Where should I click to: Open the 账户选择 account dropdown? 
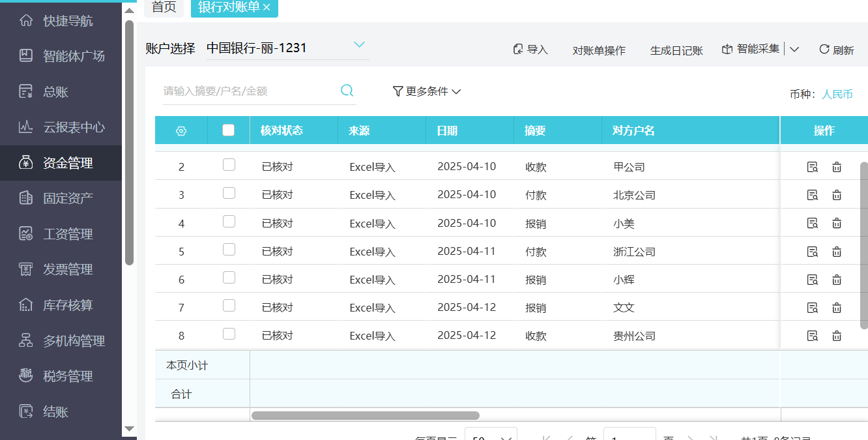(x=359, y=46)
